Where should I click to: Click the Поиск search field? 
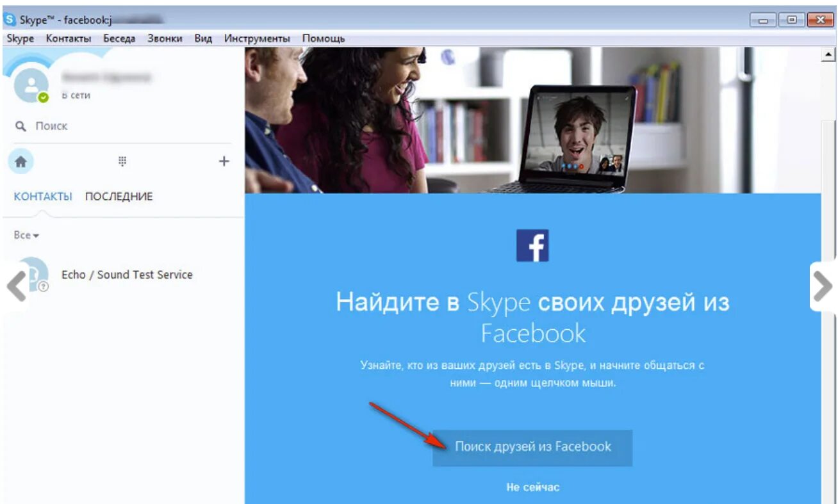tap(122, 126)
